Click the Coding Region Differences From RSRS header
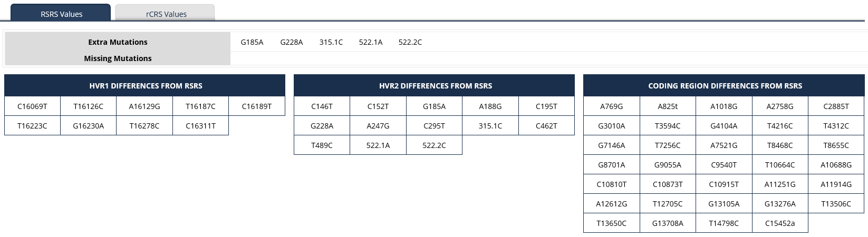The image size is (868, 237). tap(725, 86)
